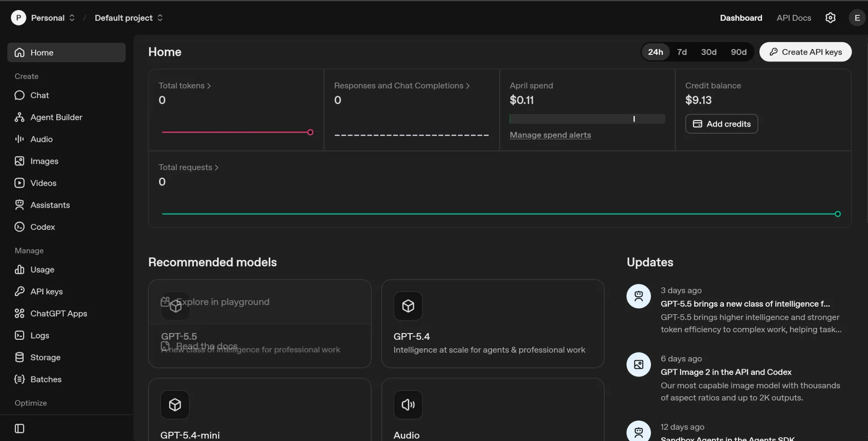Open the GPT-5.4-mini model card
Image resolution: width=868 pixels, height=441 pixels.
(260, 410)
